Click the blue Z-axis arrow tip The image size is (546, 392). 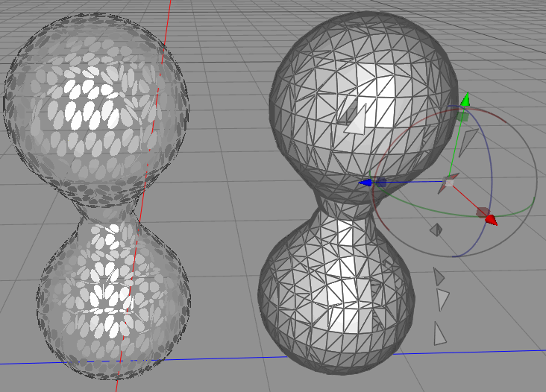(x=365, y=183)
